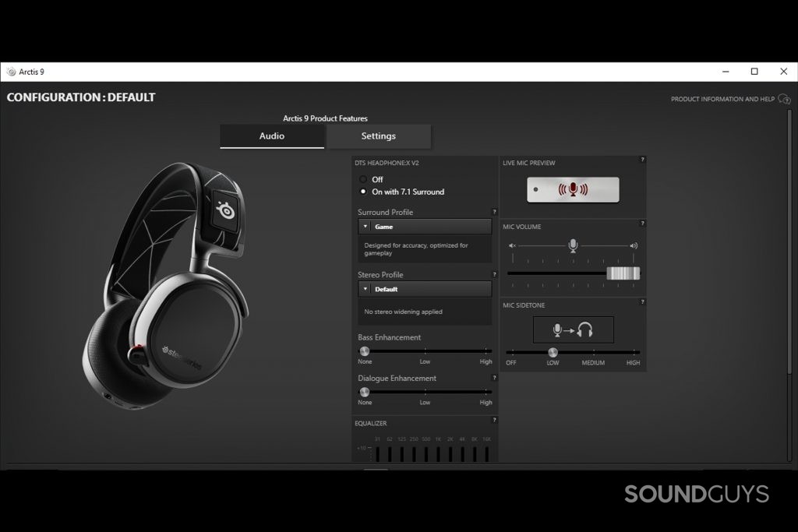The image size is (798, 532).
Task: Click the muted speaker icon in Mic Volume
Action: [x=513, y=245]
